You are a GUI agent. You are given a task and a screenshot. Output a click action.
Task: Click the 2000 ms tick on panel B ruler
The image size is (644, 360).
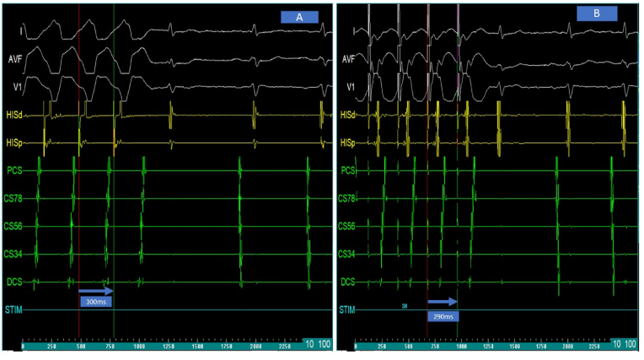pyautogui.click(x=568, y=347)
